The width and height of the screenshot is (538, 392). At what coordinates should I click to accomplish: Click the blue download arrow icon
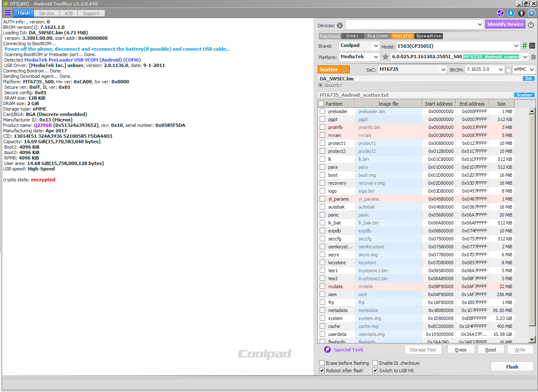pyautogui.click(x=511, y=13)
